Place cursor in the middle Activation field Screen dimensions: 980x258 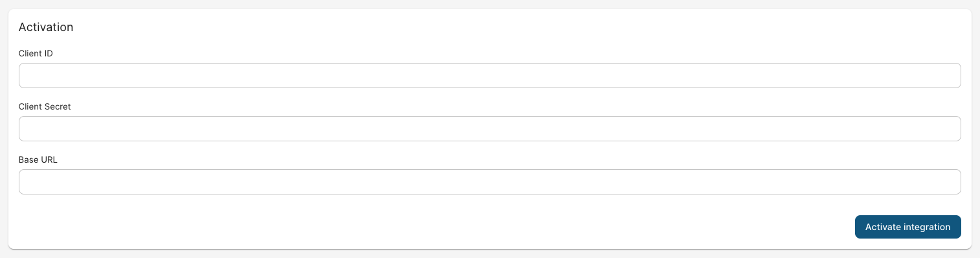click(490, 128)
